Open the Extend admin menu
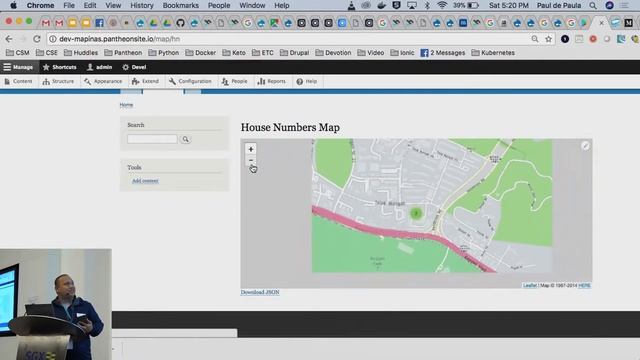This screenshot has height=360, width=640. tap(145, 81)
